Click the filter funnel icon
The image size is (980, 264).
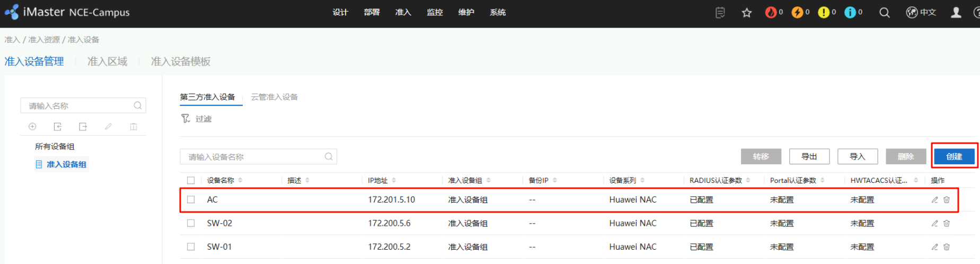(x=186, y=119)
